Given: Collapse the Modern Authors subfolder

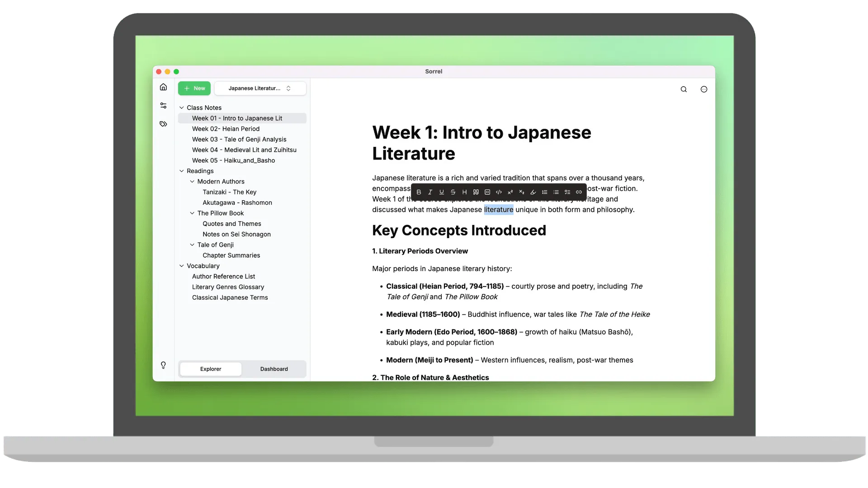Looking at the screenshot, I should (192, 182).
